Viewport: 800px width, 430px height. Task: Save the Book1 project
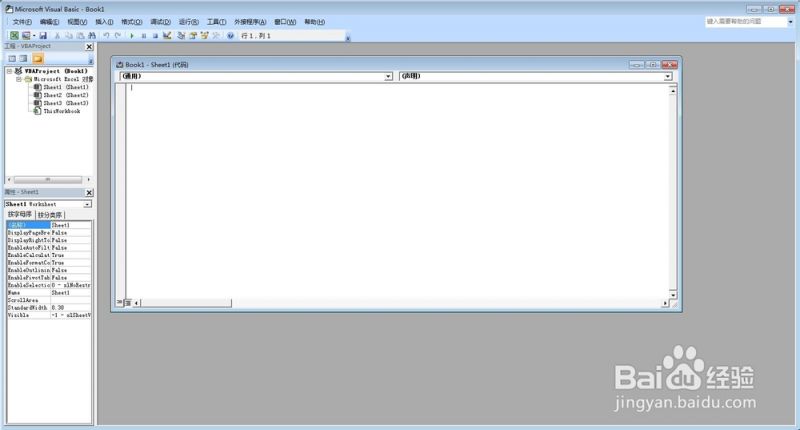[43, 36]
